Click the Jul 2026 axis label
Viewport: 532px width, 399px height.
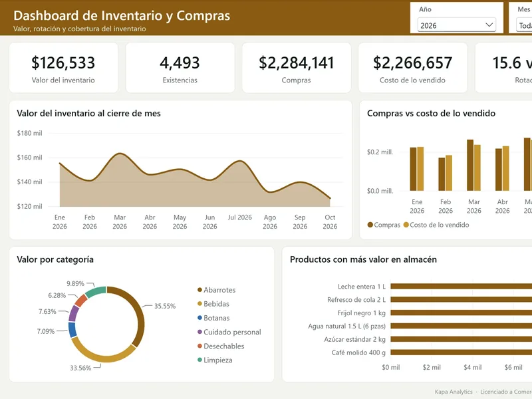click(x=240, y=217)
